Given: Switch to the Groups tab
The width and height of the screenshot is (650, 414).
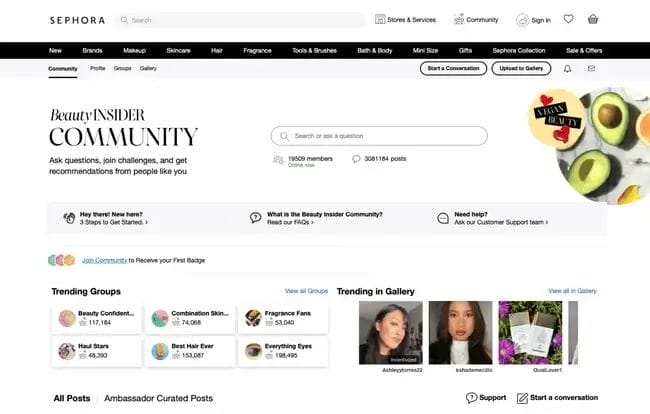Looking at the screenshot, I should point(123,68).
